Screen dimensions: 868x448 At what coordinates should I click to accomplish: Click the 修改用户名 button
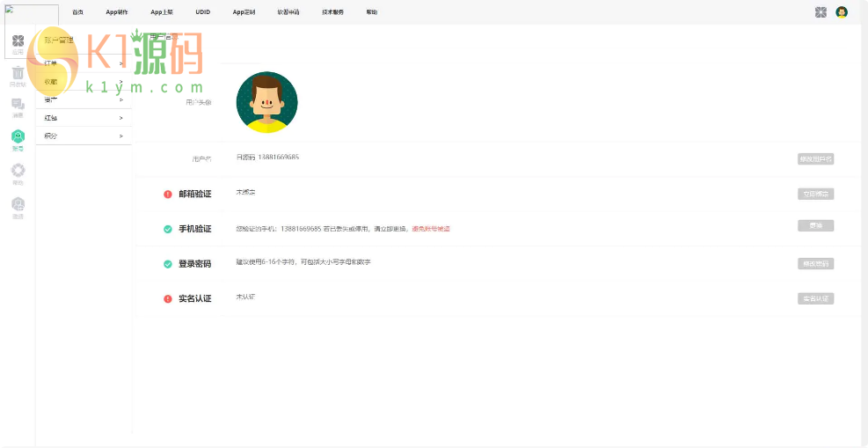(x=815, y=159)
